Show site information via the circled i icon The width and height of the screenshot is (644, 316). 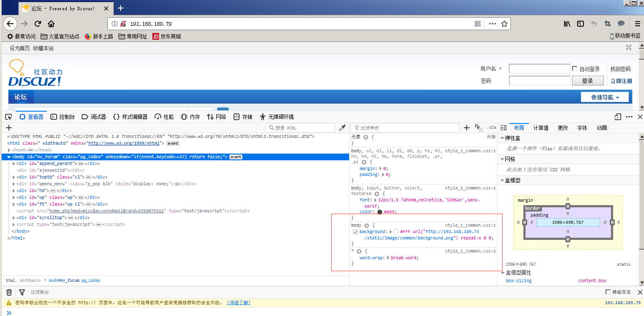[115, 24]
